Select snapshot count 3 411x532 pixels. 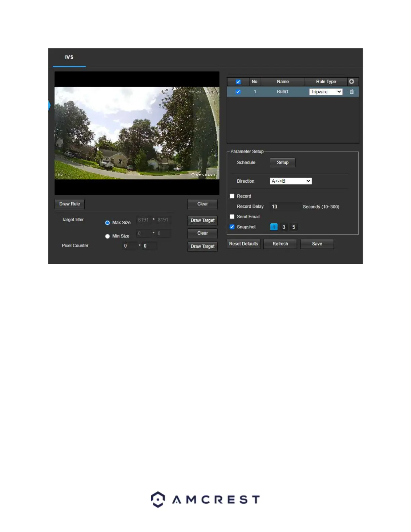tap(284, 227)
